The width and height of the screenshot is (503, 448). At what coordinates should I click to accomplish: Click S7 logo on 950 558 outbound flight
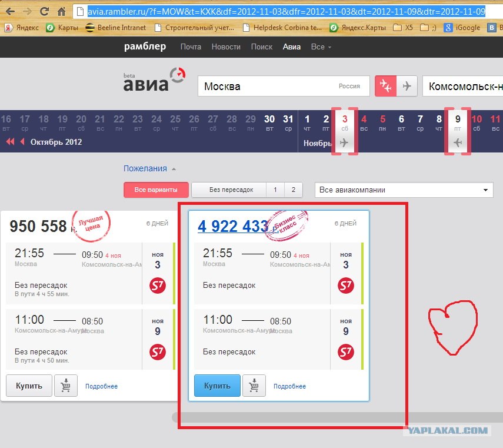coord(158,286)
